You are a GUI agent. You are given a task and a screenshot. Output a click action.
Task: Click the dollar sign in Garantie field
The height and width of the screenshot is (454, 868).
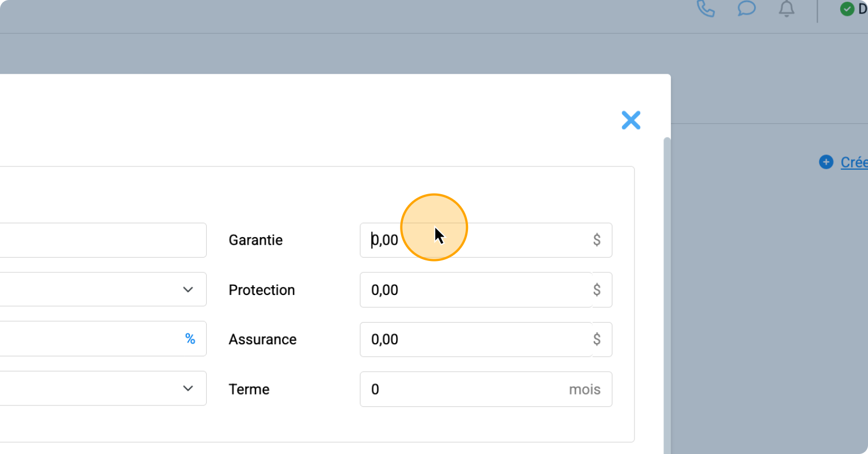coord(597,240)
